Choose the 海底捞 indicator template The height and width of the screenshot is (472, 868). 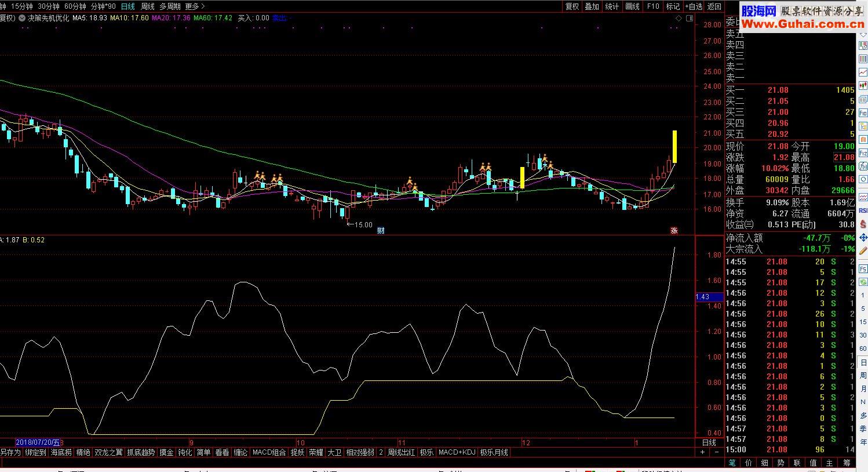pos(61,452)
